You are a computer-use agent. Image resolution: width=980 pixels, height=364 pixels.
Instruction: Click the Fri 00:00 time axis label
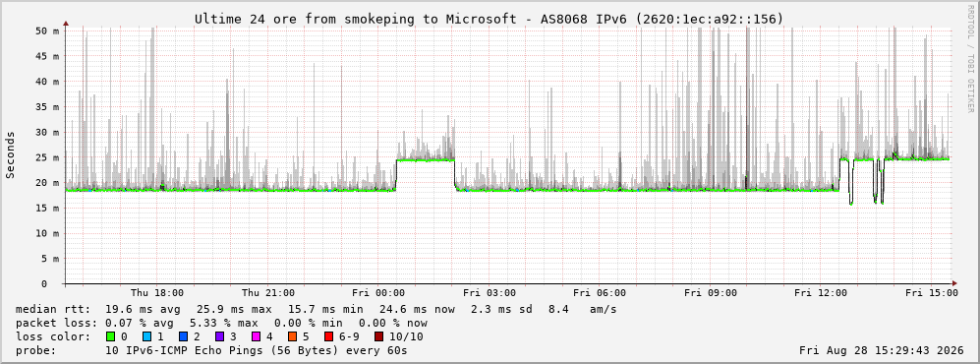(378, 293)
